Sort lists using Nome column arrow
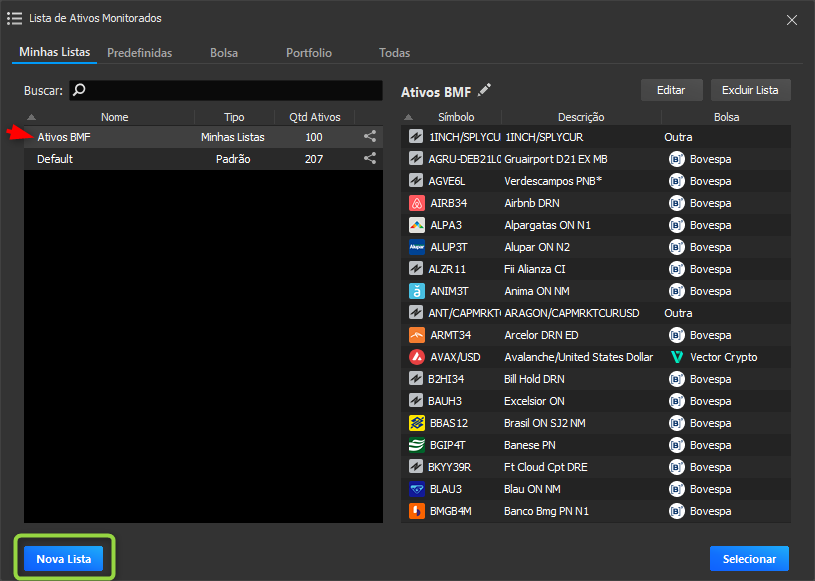815x581 pixels. 32,117
